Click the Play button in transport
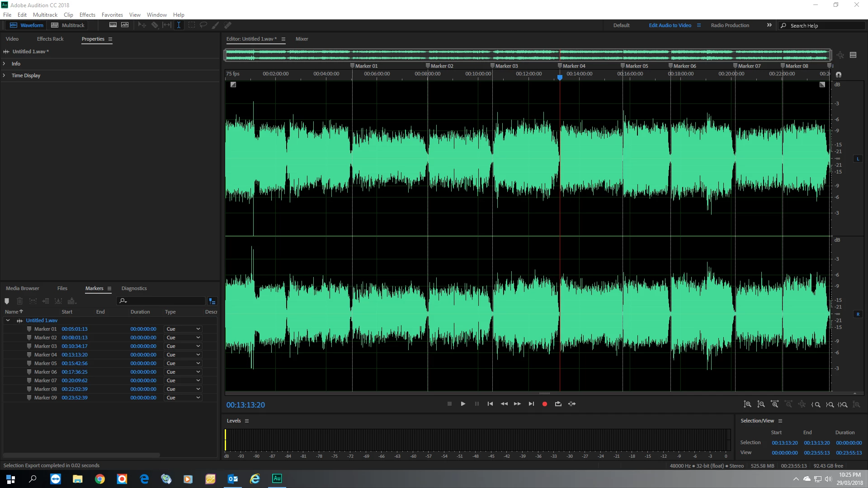Viewport: 868px width, 488px height. click(x=463, y=404)
